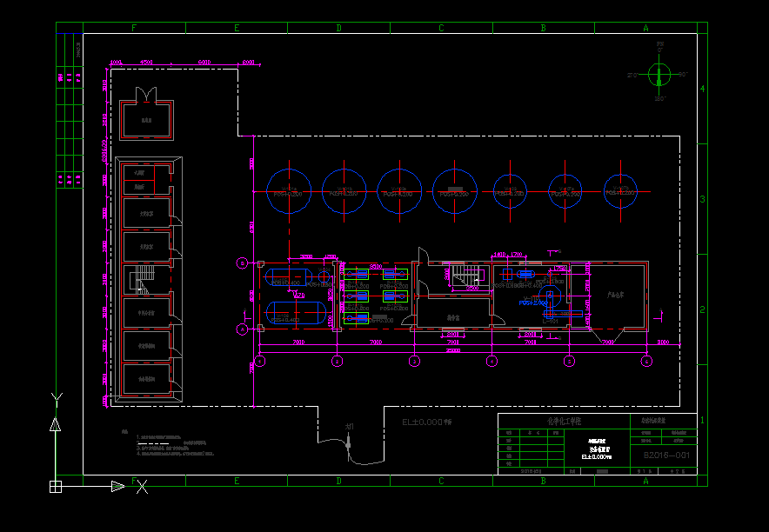The height and width of the screenshot is (532, 769).
Task: Select storage tank circle V-101b
Action: 344,191
